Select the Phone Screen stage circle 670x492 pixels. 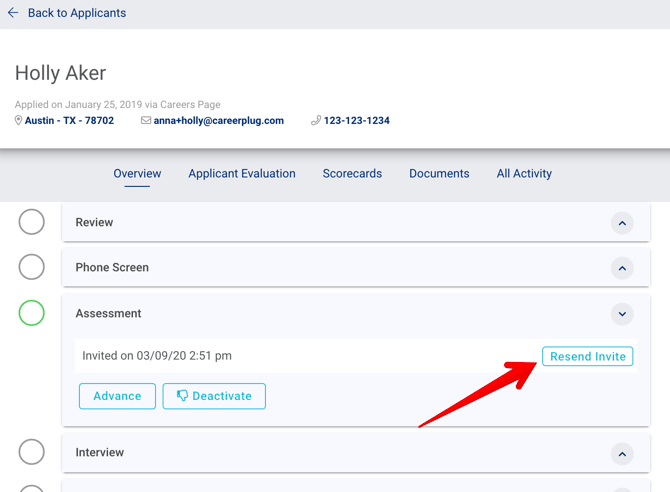32,267
